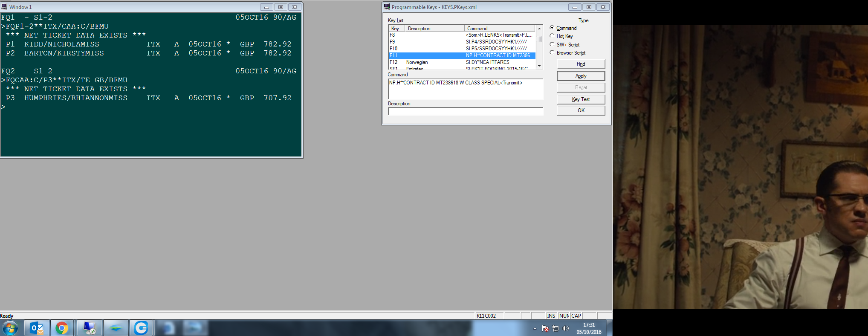Click the FQCAA:C/P3**ITX/TE-GB/BFMU command line
868x336 pixels.
[x=64, y=80]
